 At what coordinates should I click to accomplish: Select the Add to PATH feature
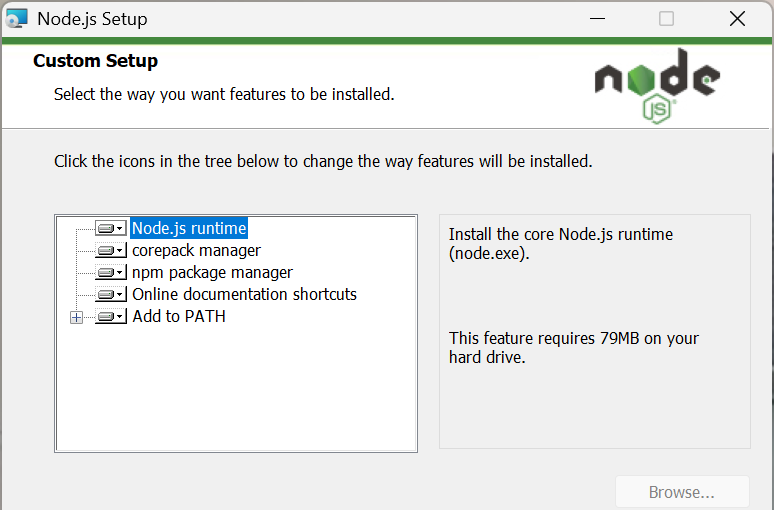tap(179, 316)
